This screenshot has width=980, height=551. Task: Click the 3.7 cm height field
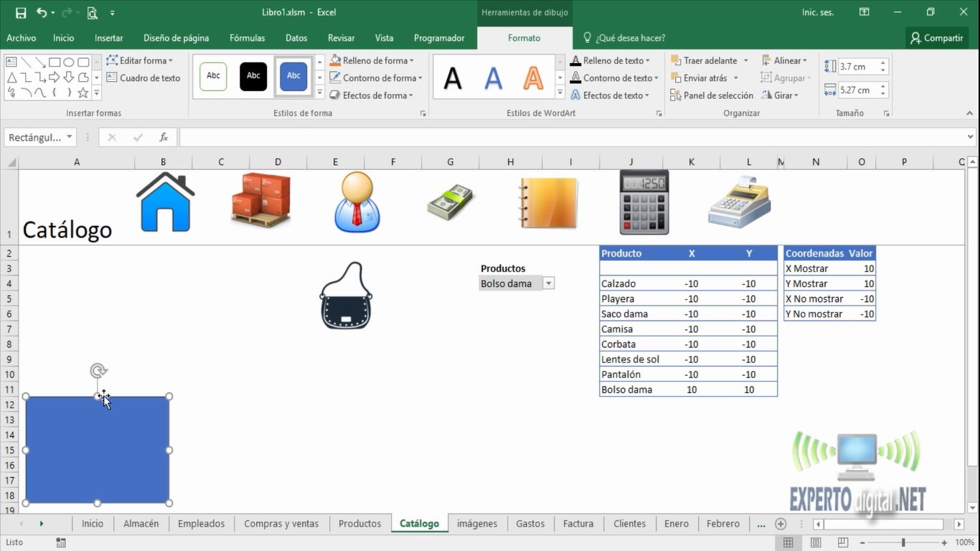(x=858, y=65)
